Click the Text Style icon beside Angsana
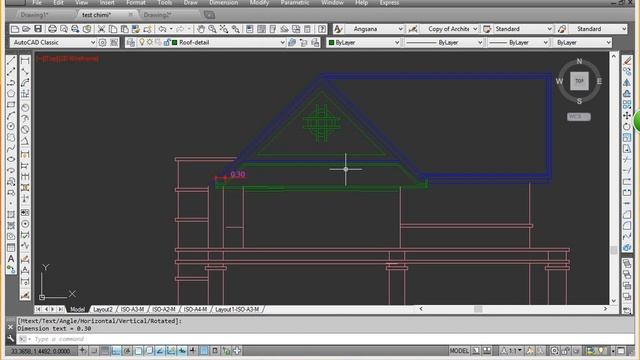 click(x=338, y=29)
